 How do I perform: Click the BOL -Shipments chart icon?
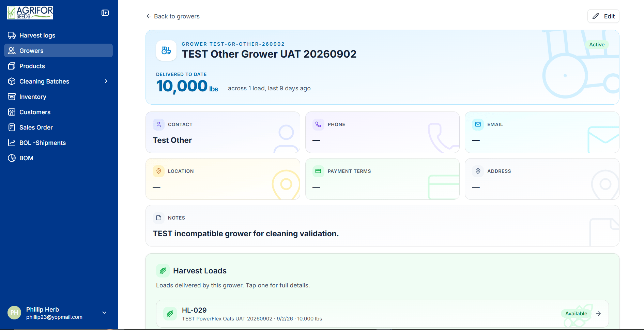(x=12, y=143)
